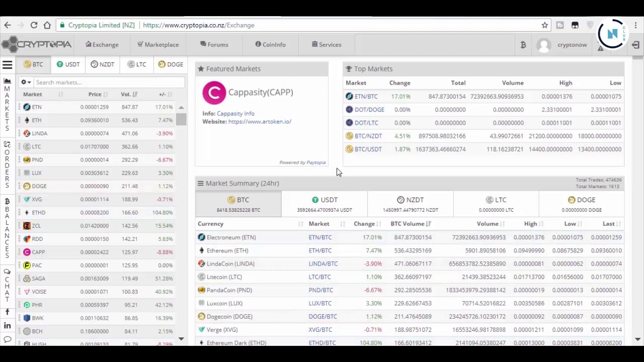This screenshot has width=644, height=362.
Task: Click the Cryptopia logo
Action: (x=37, y=44)
